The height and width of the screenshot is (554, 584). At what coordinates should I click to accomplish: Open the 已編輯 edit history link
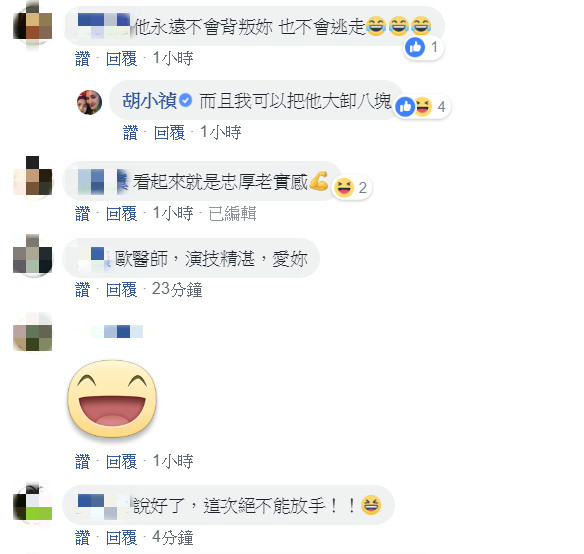(232, 213)
